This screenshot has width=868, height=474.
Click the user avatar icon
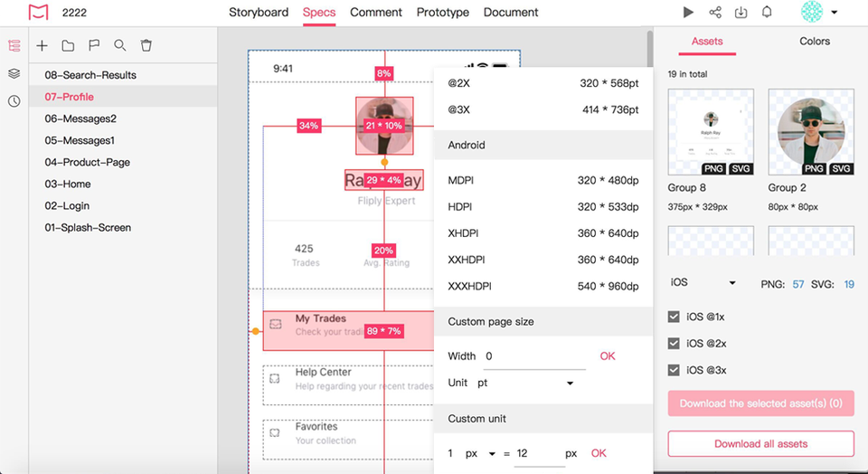(812, 12)
